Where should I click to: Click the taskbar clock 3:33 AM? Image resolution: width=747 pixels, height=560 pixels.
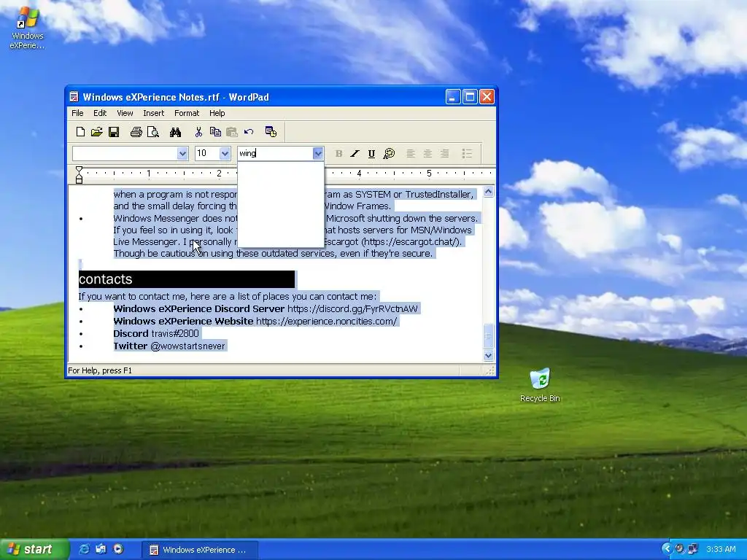[721, 550]
